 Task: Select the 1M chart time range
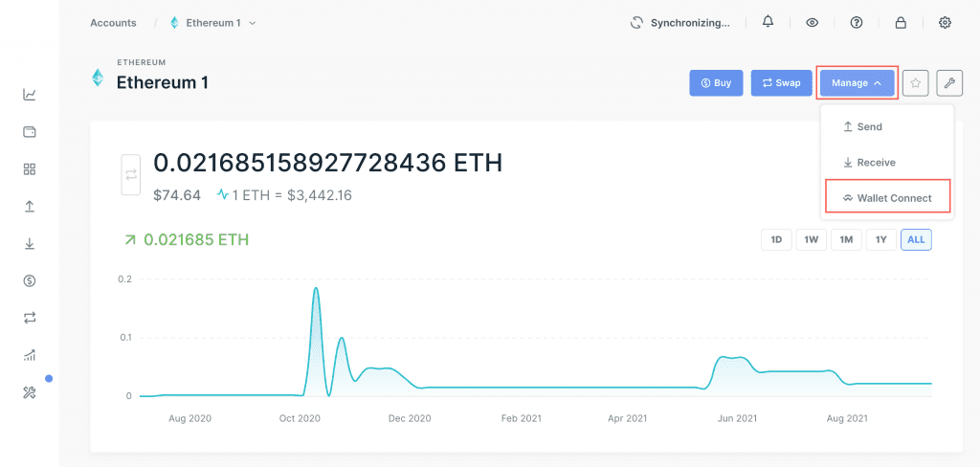(846, 239)
